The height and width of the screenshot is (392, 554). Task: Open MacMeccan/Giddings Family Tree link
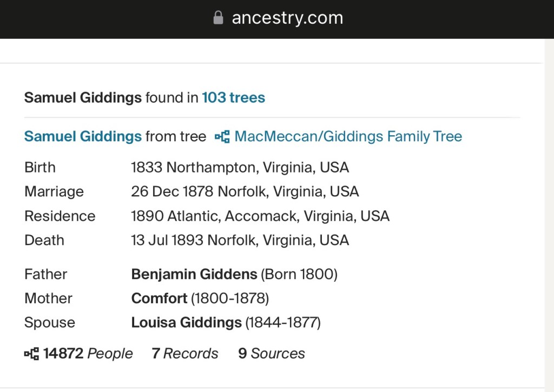point(348,136)
